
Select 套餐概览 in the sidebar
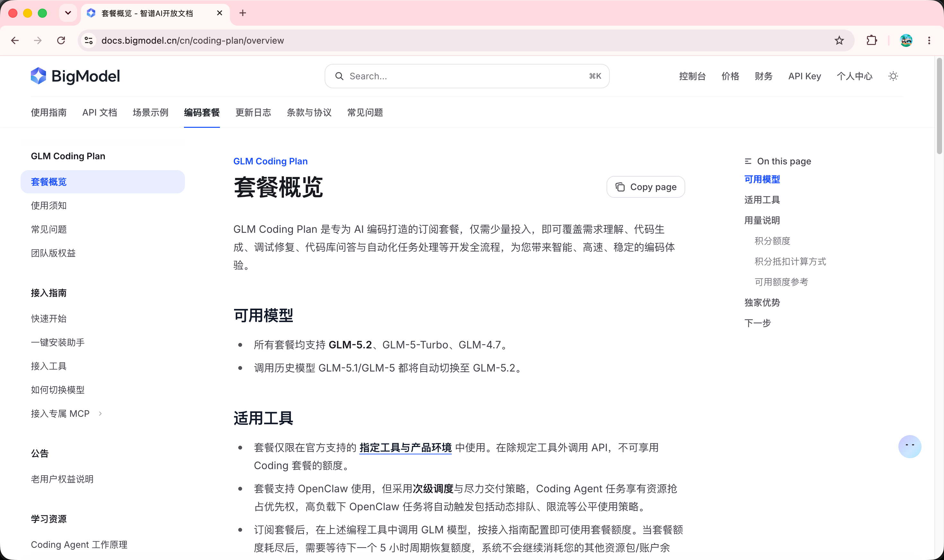pyautogui.click(x=103, y=181)
